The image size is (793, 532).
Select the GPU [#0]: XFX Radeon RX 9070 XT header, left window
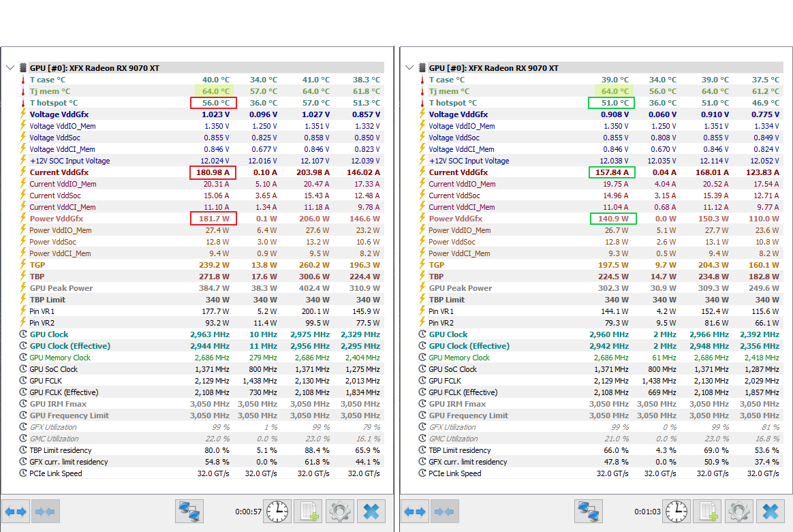pos(95,67)
